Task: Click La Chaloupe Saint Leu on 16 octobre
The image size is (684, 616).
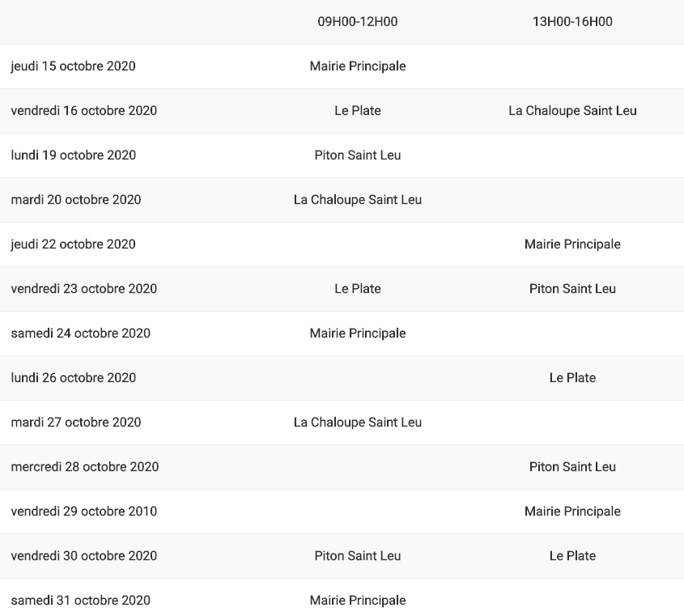Action: click(572, 111)
